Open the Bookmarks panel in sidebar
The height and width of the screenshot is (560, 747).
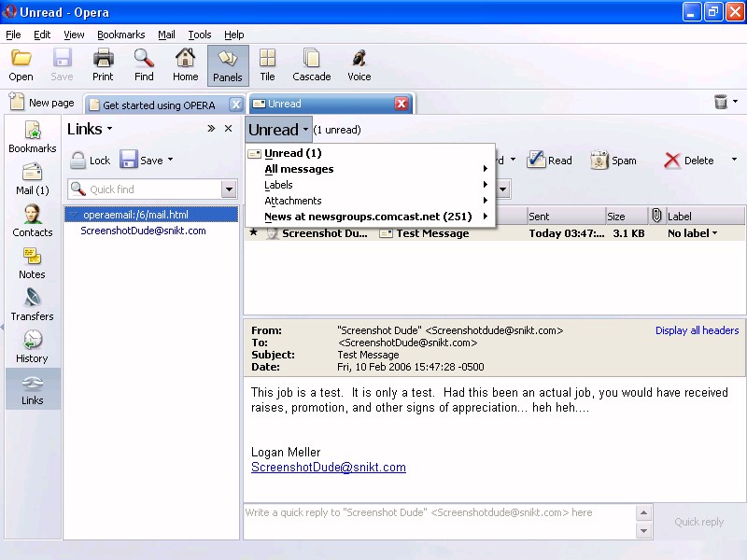pyautogui.click(x=33, y=137)
